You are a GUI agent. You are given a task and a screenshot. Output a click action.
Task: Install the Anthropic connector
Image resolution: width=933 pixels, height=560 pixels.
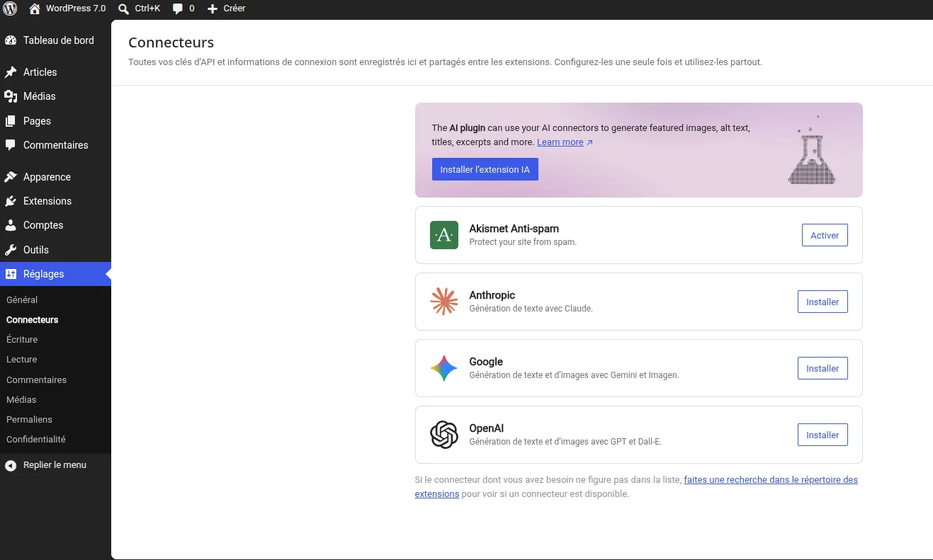coord(822,302)
